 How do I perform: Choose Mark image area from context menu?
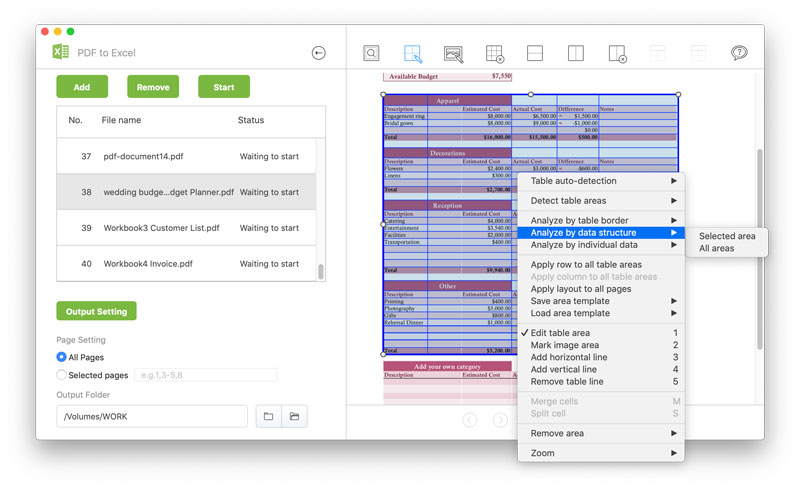[601, 345]
